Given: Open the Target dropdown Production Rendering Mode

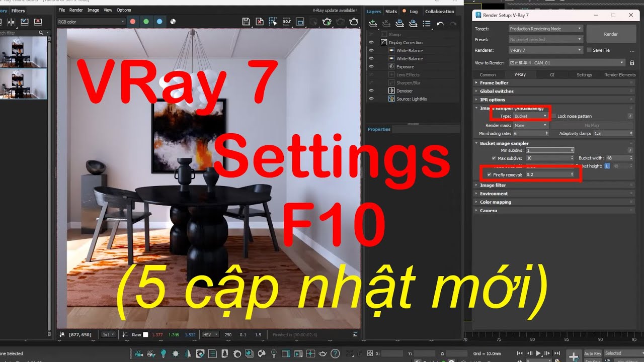Looking at the screenshot, I should (545, 29).
